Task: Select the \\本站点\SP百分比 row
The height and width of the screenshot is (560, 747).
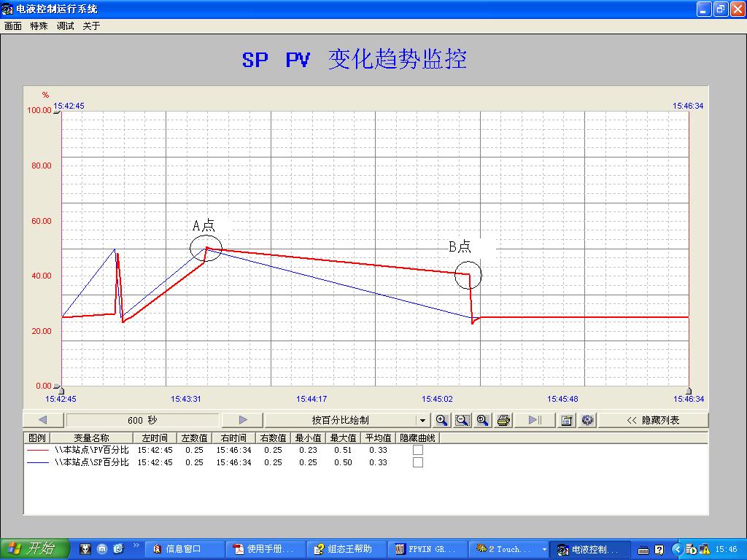Action: tap(231, 462)
